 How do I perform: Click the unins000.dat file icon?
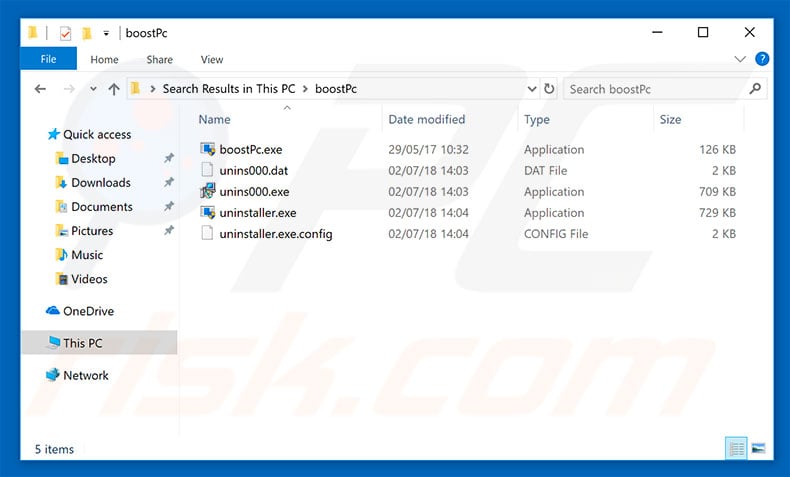208,170
